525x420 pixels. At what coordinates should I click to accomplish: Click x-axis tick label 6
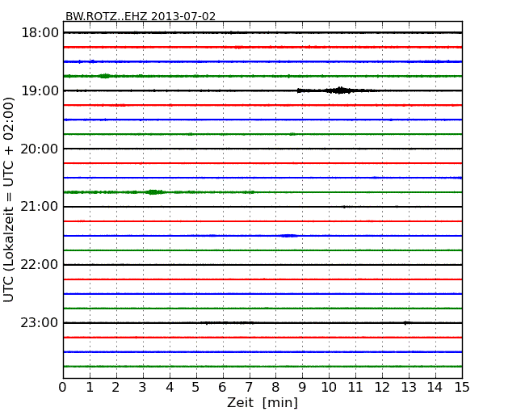pos(222,387)
